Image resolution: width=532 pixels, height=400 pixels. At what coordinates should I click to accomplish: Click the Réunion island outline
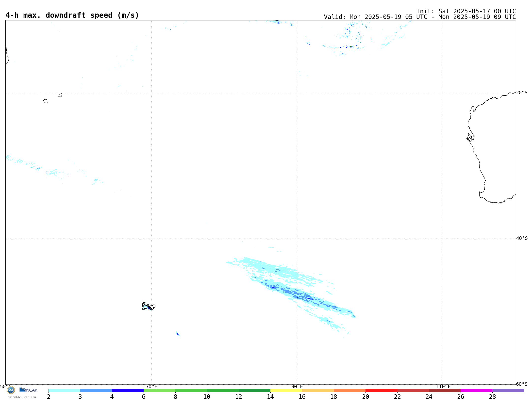pyautogui.click(x=46, y=101)
